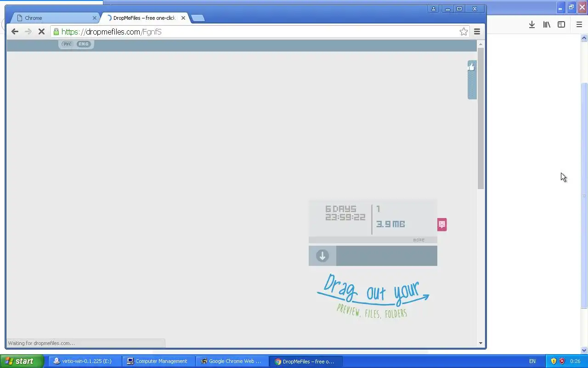Click the page scrollbar up arrow
This screenshot has height=368, width=588.
click(x=481, y=44)
